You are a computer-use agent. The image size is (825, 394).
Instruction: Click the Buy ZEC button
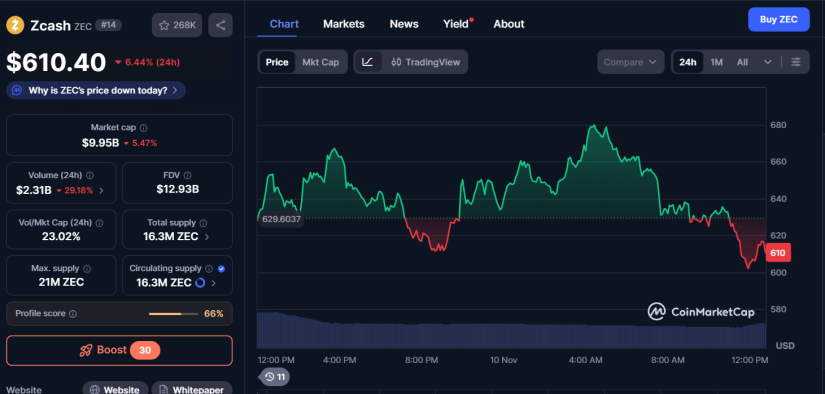point(779,20)
